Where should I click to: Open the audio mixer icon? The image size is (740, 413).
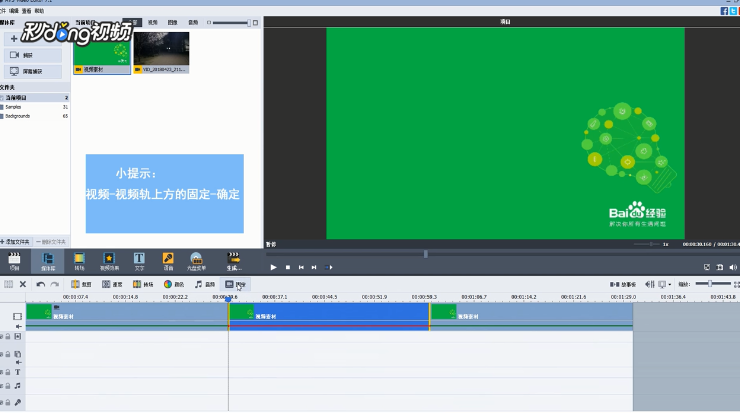pyautogui.click(x=650, y=284)
